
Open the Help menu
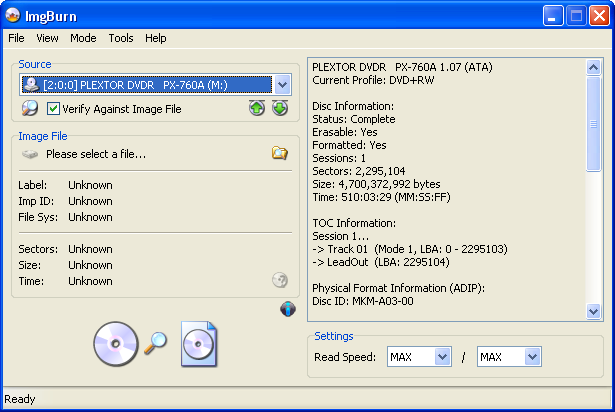click(156, 38)
